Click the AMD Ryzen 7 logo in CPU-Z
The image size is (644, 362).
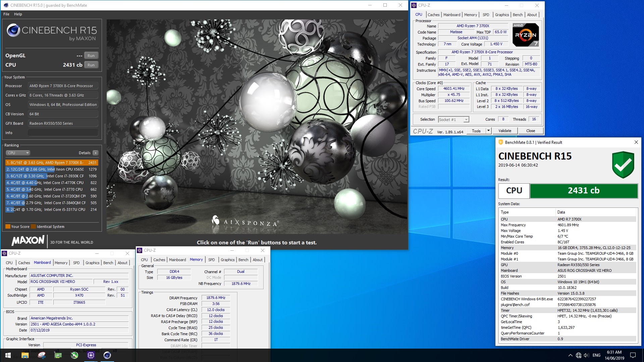526,35
